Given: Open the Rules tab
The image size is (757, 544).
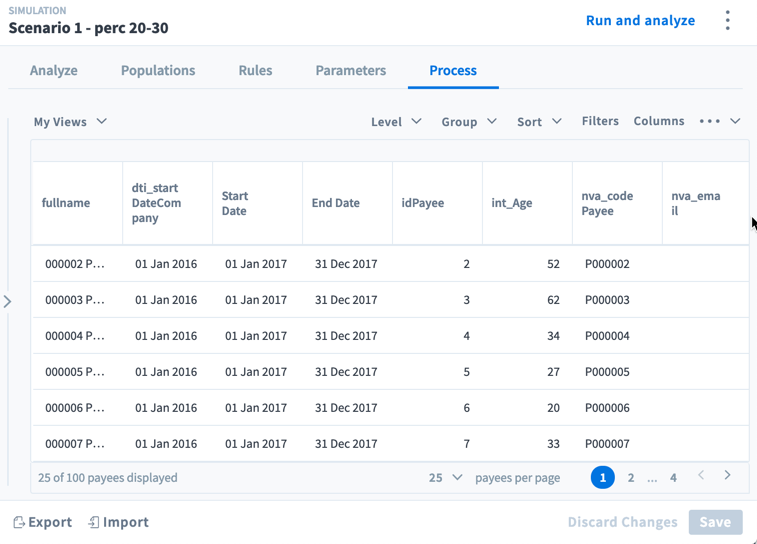Looking at the screenshot, I should point(255,71).
